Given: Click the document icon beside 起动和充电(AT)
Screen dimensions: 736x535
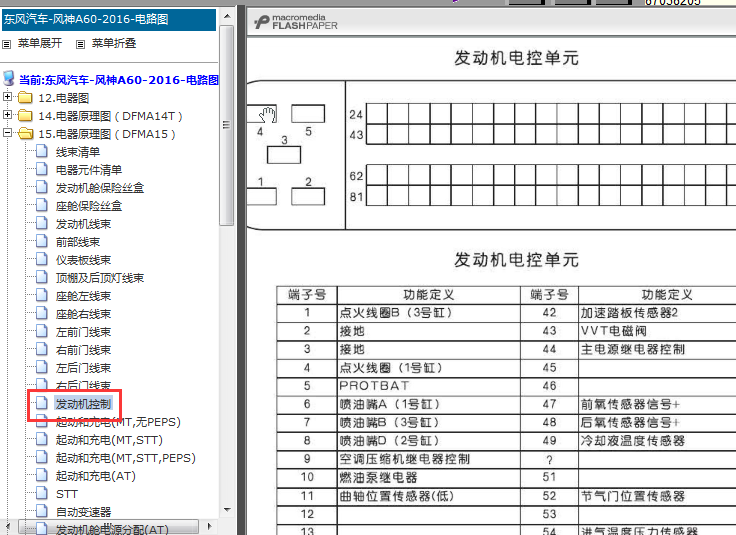Looking at the screenshot, I should pos(42,475).
